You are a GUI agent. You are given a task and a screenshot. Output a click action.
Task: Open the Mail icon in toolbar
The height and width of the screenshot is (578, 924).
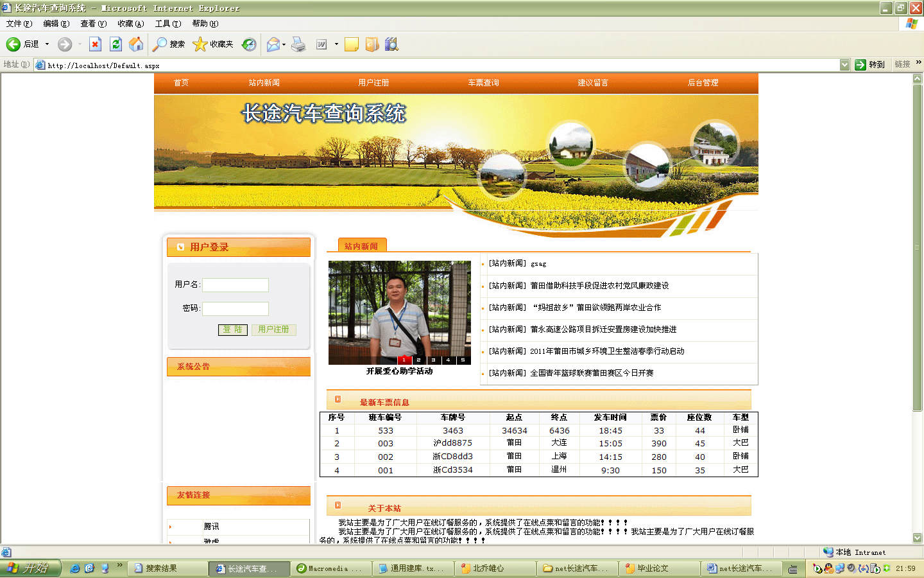[273, 44]
